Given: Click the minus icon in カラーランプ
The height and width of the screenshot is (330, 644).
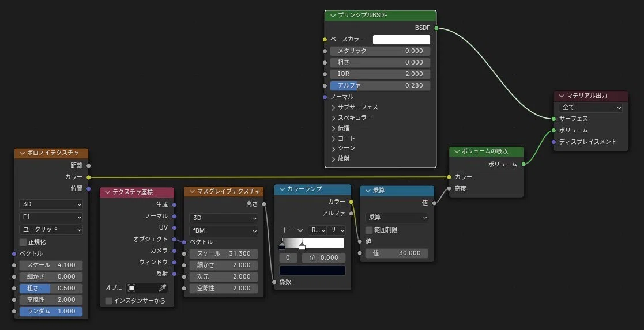Looking at the screenshot, I should (292, 230).
